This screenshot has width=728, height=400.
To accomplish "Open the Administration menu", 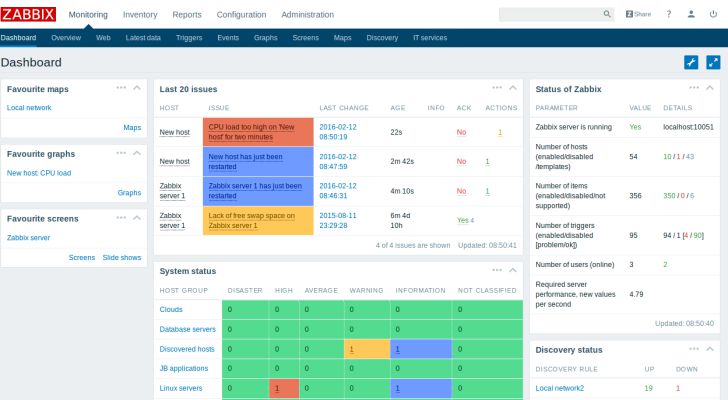I will (307, 14).
